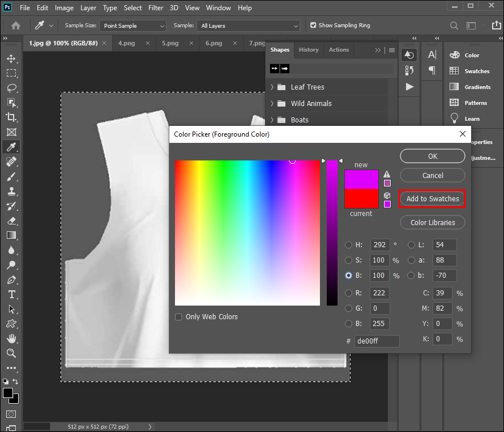Expand the Wild Animals shapes folder
Screen dimensions: 504x432
(x=272, y=103)
